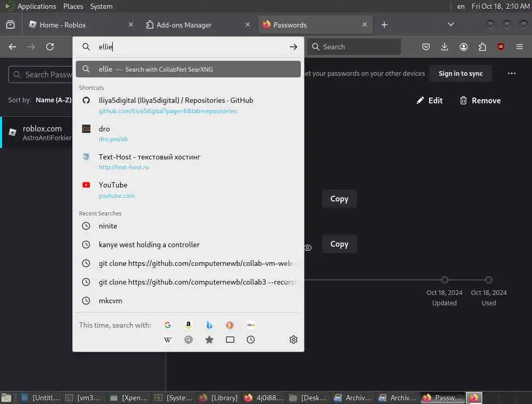This screenshot has height=404, width=532.
Task: Copy the username with upper Copy button
Action: coord(339,199)
